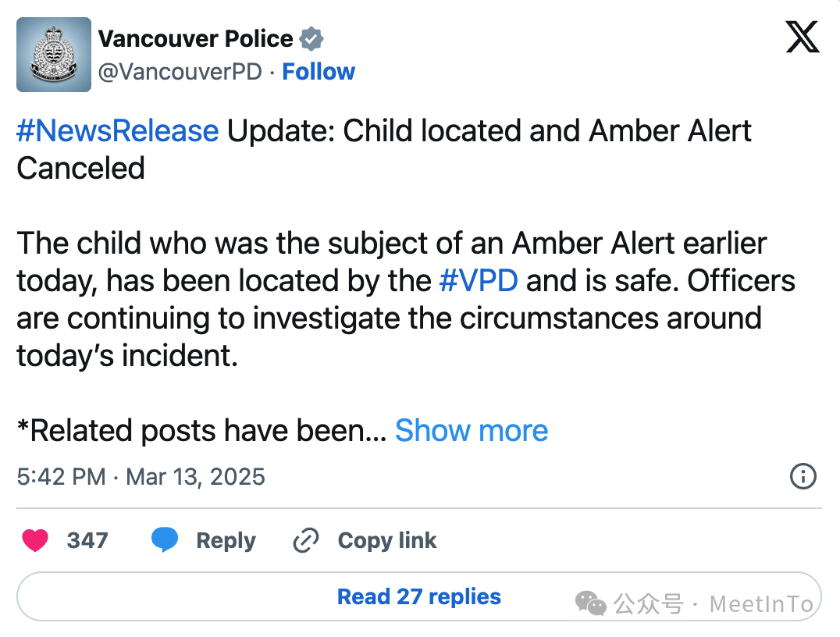Click the Vancouver Police display name
Image resolution: width=840 pixels, height=637 pixels.
tap(195, 39)
